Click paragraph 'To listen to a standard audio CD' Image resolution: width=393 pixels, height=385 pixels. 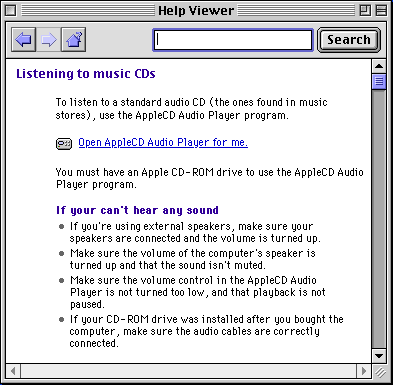(192, 109)
